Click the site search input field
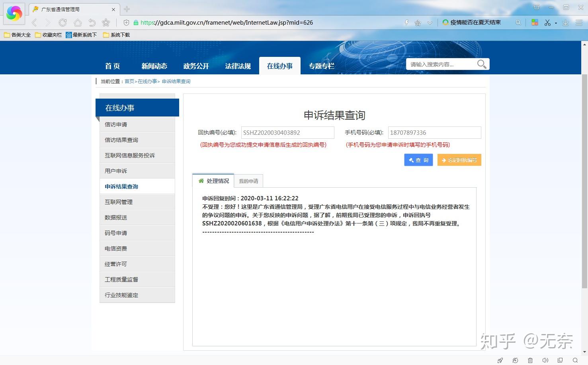Image resolution: width=588 pixels, height=365 pixels. point(441,64)
